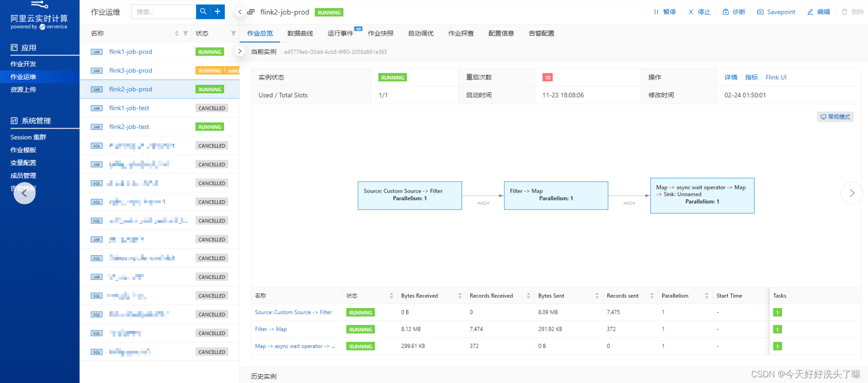Click the RUNNING badge next to the flink2-job-prod title

[x=329, y=12]
